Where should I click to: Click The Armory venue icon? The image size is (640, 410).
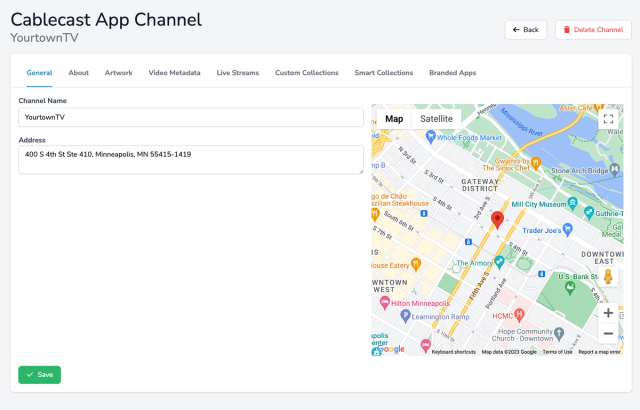point(499,261)
